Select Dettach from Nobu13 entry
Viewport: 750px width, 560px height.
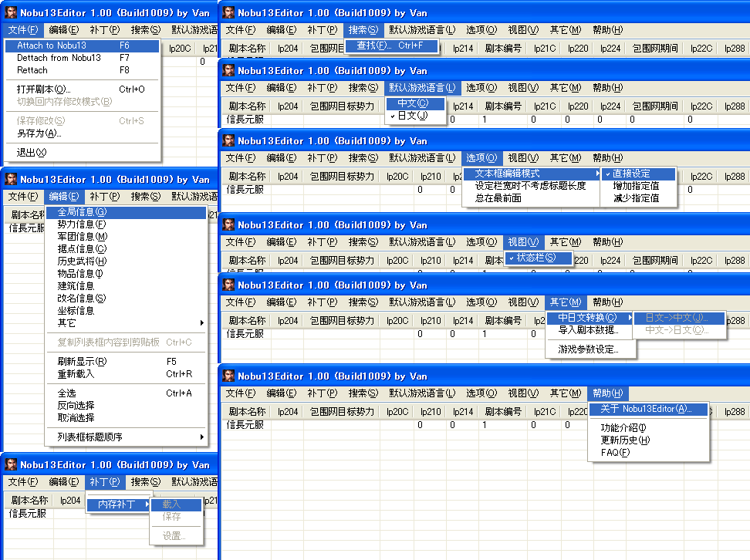[83, 58]
